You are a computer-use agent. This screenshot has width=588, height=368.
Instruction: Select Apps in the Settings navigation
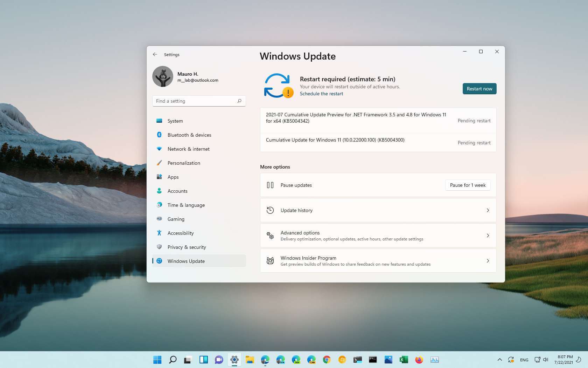point(173,177)
